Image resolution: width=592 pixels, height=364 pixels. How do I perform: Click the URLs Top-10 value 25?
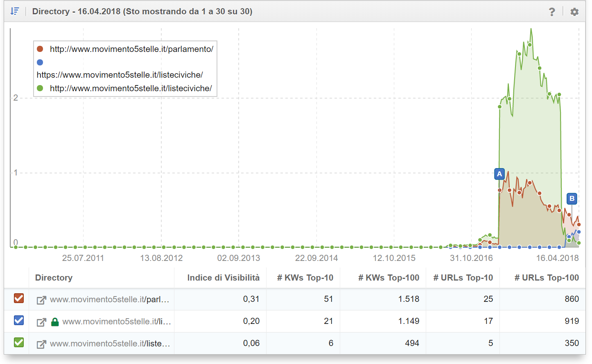pos(488,299)
